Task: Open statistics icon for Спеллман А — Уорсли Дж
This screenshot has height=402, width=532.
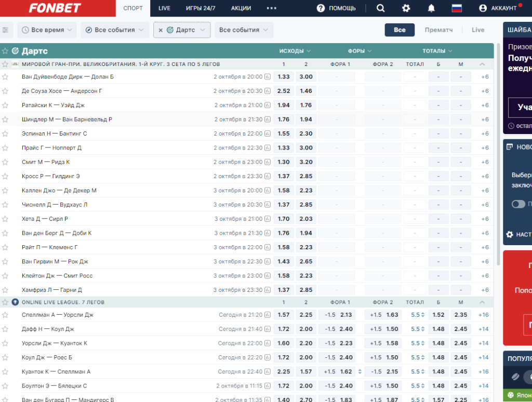Action: tap(268, 315)
